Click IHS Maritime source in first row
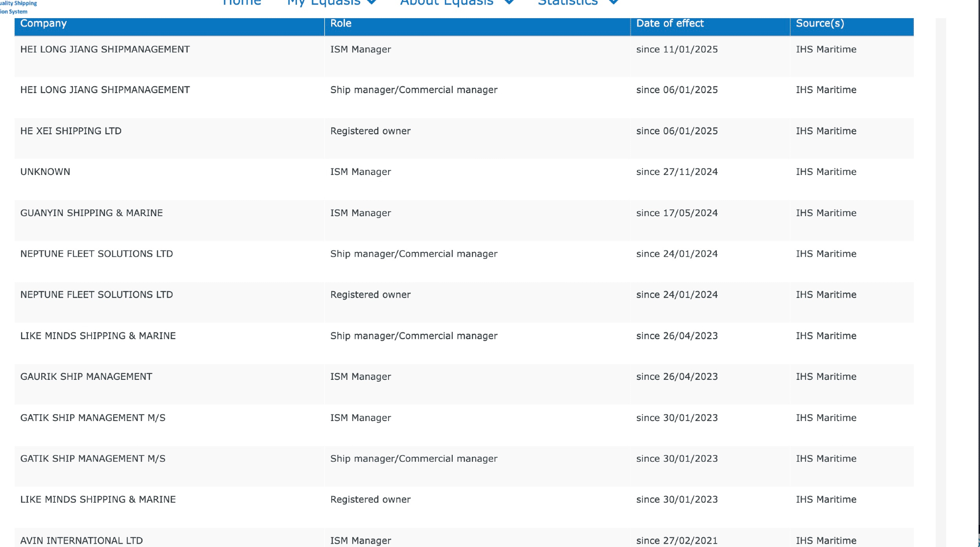 click(826, 50)
